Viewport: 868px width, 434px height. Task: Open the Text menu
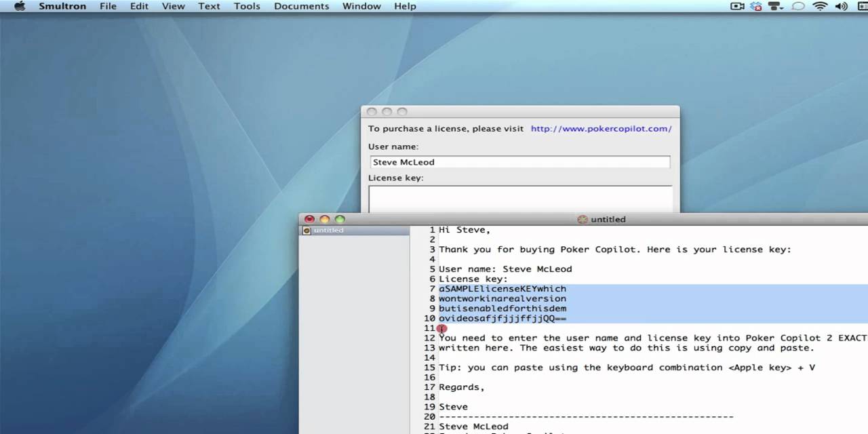209,6
